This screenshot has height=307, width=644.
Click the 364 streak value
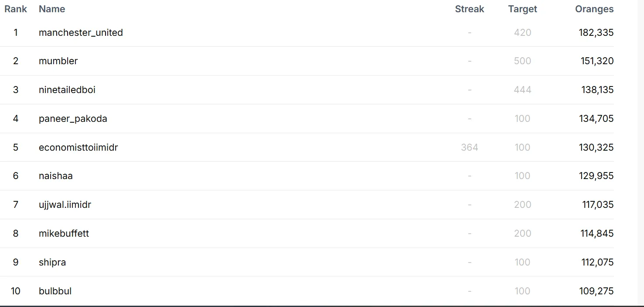click(x=470, y=148)
